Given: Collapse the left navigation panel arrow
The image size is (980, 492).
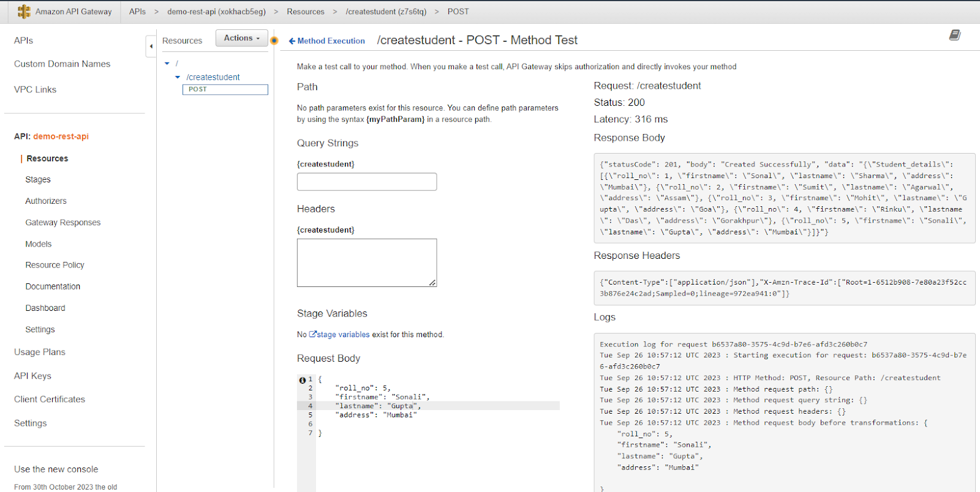Looking at the screenshot, I should [x=151, y=47].
